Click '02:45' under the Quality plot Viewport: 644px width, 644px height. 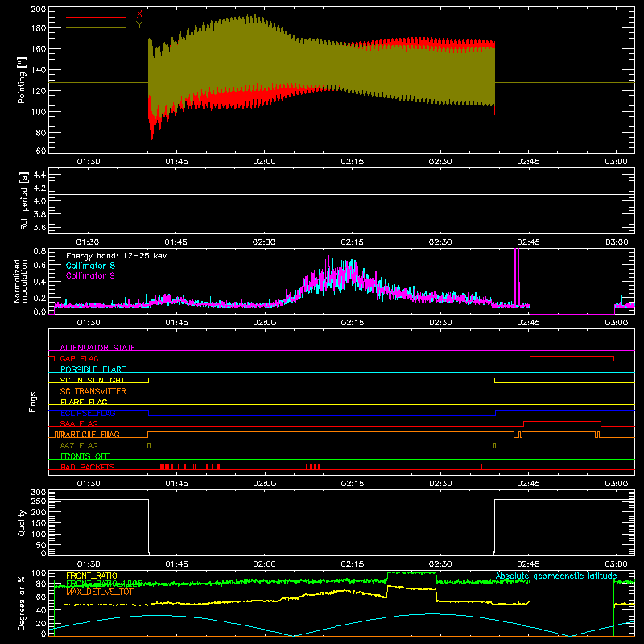(x=528, y=564)
